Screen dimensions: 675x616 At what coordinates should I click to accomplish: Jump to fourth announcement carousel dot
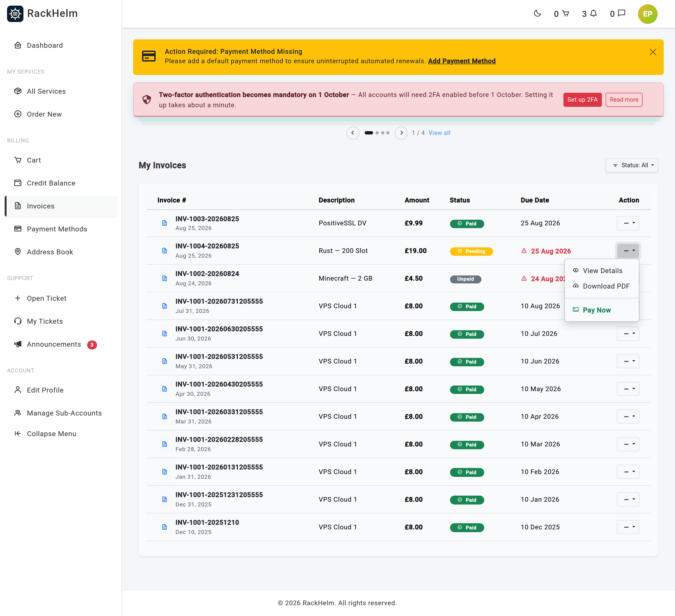[x=388, y=133]
